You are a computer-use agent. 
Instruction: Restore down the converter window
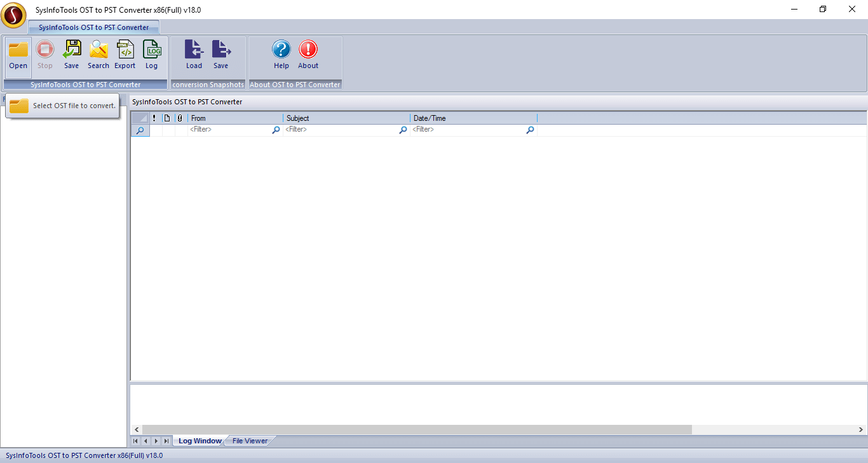824,10
